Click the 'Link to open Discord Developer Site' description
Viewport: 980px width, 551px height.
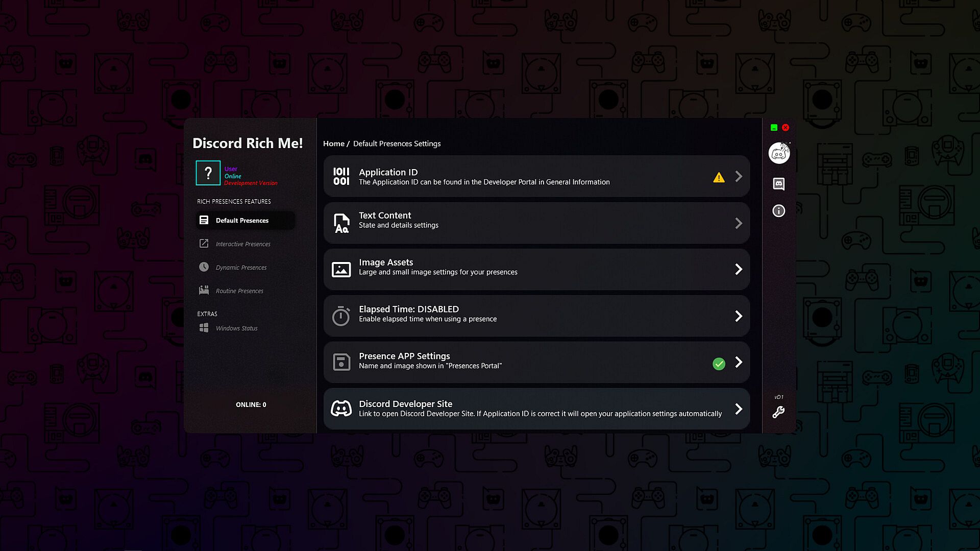[540, 414]
